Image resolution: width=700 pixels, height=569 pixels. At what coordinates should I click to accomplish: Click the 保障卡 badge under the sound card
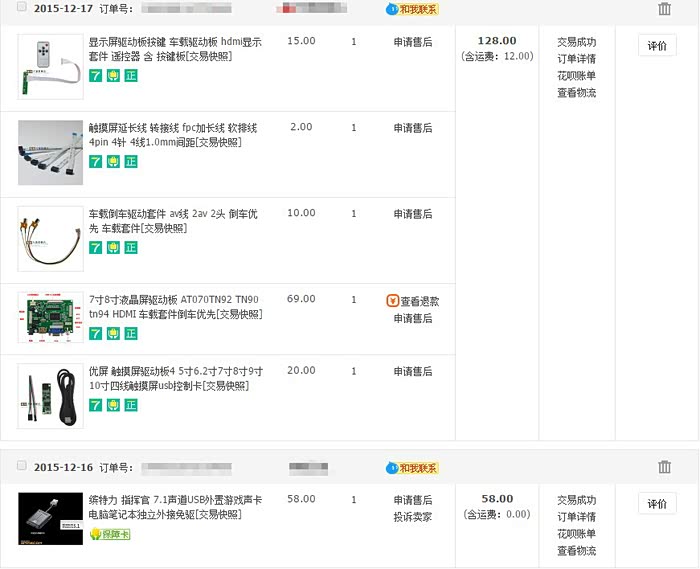tap(110, 534)
